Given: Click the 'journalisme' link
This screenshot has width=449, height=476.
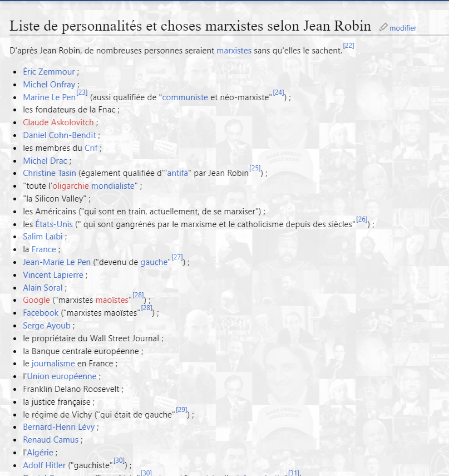Looking at the screenshot, I should [x=53, y=364].
